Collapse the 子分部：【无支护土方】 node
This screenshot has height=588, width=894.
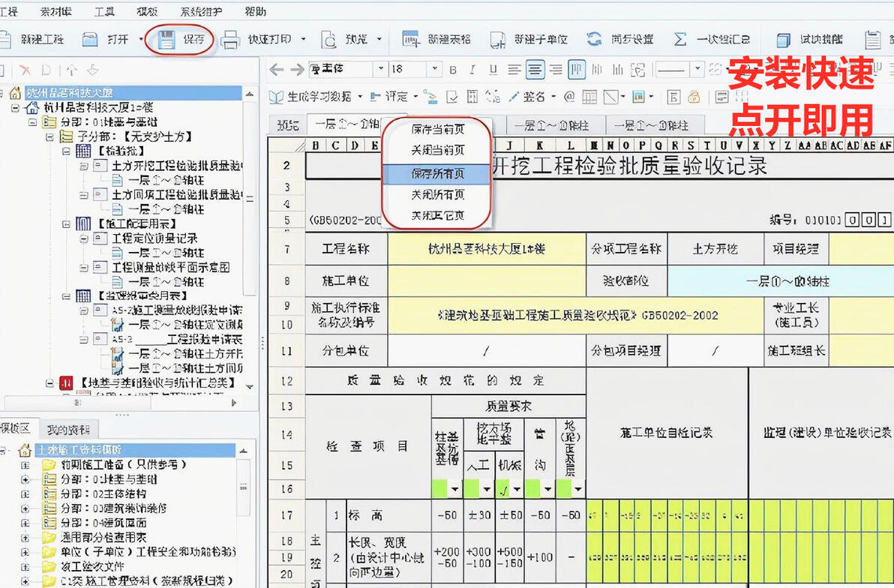point(50,136)
